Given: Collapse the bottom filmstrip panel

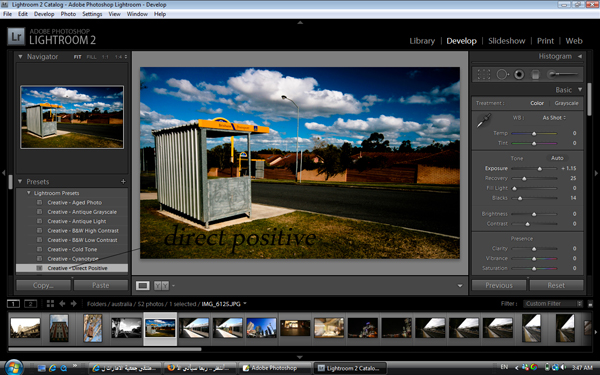Looking at the screenshot, I should click(x=300, y=357).
